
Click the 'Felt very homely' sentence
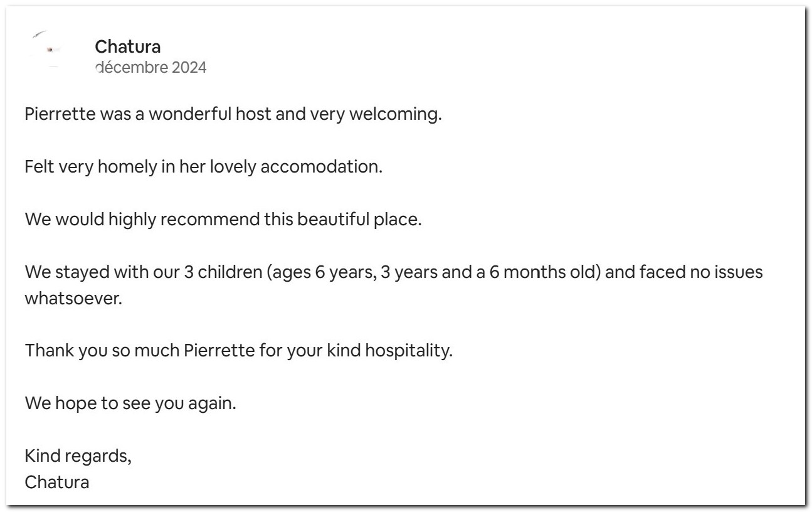(x=204, y=168)
